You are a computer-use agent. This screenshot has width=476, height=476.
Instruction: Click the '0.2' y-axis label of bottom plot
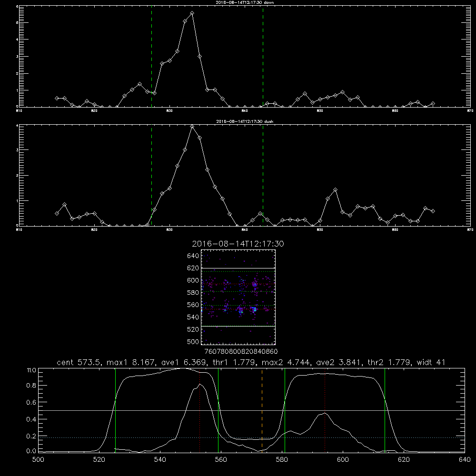pos(31,436)
